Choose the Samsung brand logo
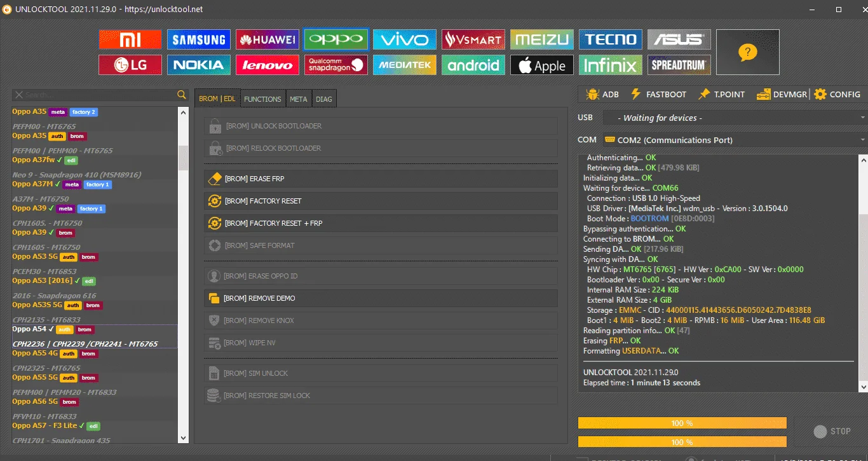The width and height of the screenshot is (868, 461). 199,39
